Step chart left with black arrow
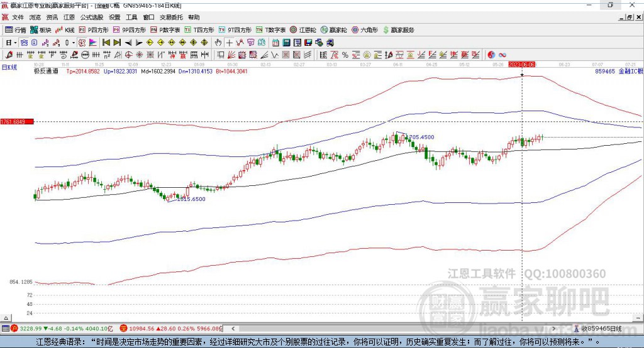The height and width of the screenshot is (348, 644). tap(128, 43)
